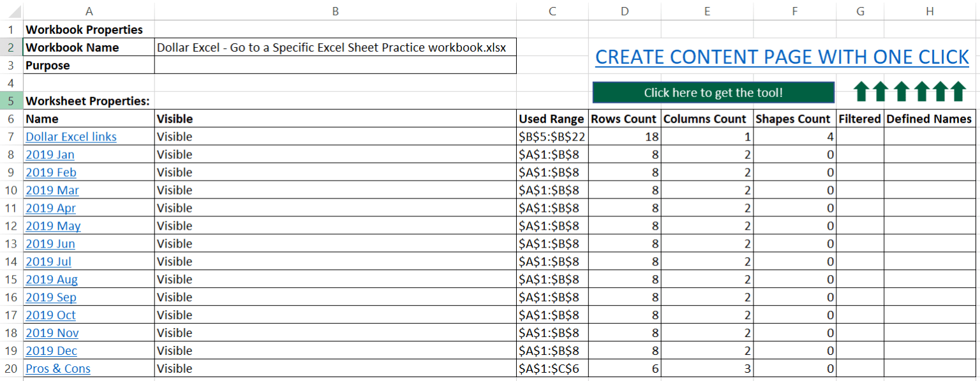Select the shapes count cell in the 2019 Dec row
This screenshot has height=381, width=980.
(x=794, y=351)
